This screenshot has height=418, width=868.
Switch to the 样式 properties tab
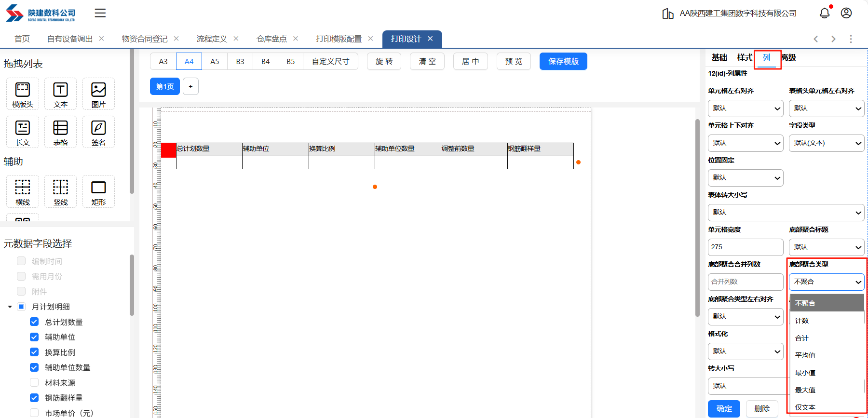point(744,58)
